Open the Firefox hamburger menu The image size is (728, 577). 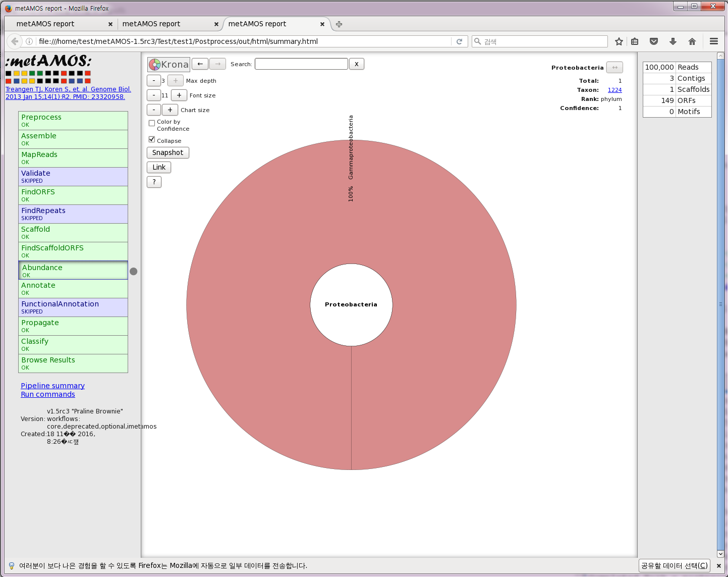pos(713,41)
